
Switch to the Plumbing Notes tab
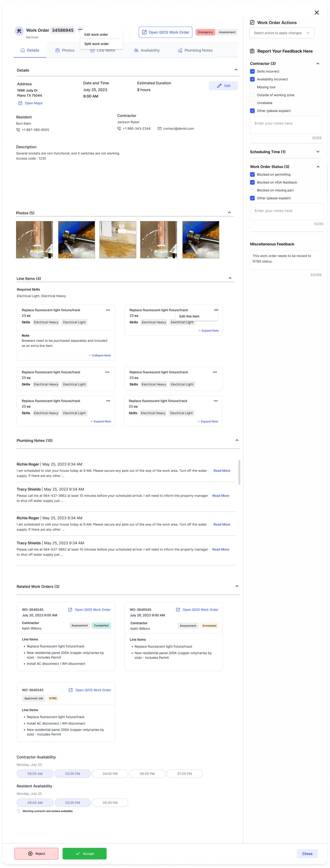pyautogui.click(x=195, y=51)
